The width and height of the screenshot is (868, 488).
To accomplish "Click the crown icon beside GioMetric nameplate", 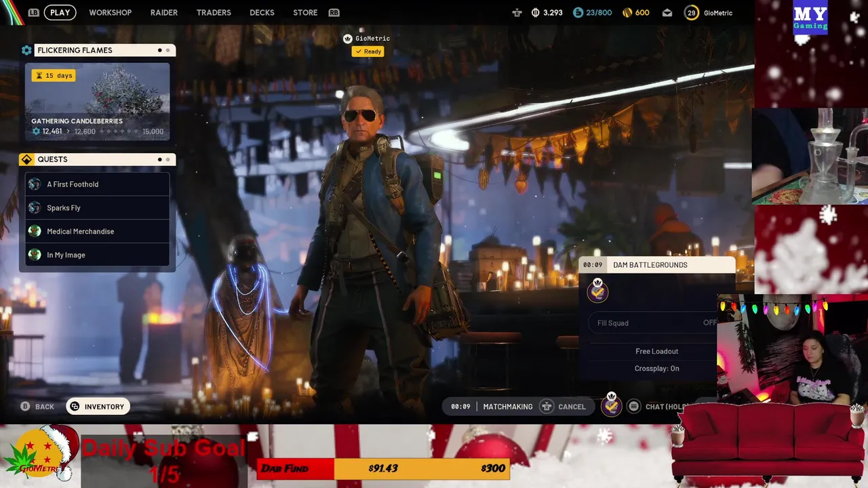I will click(x=348, y=39).
